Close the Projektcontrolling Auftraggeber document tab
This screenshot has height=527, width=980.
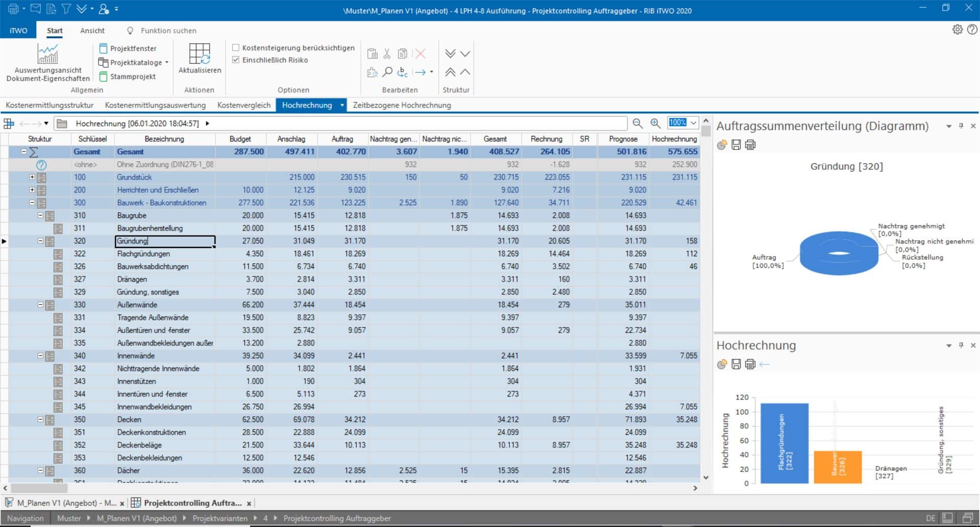249,504
